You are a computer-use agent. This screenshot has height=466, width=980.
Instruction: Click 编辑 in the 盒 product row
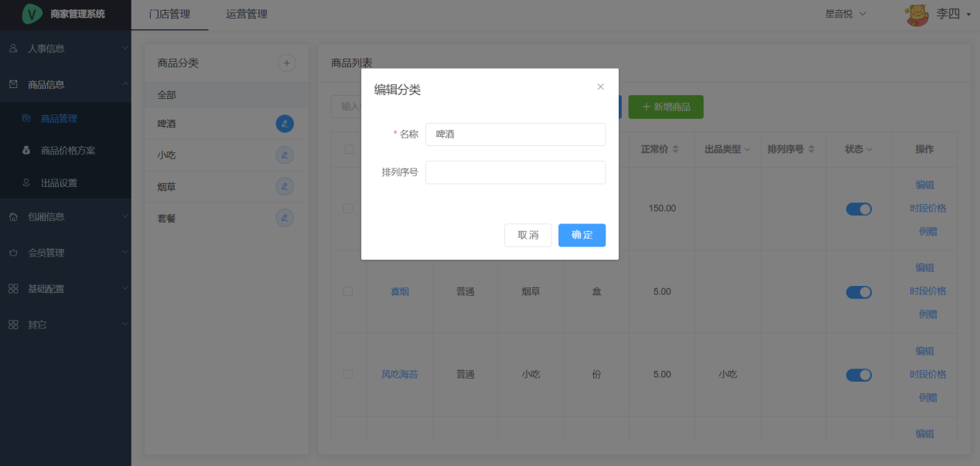(x=925, y=267)
